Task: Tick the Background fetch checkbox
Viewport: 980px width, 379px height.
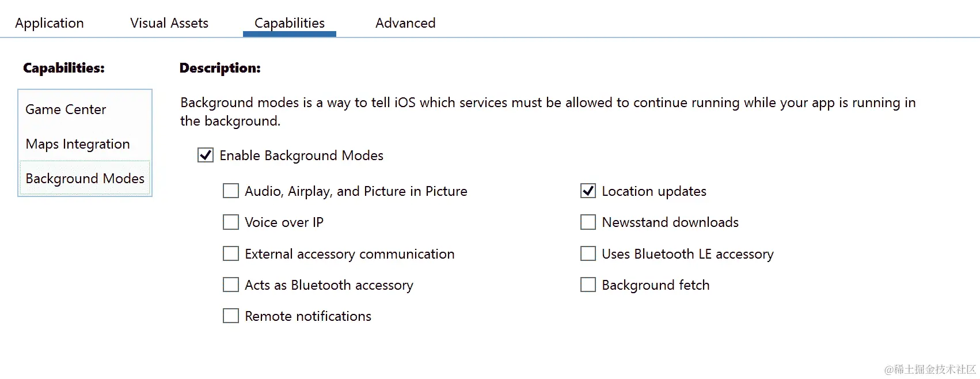Action: pyautogui.click(x=588, y=285)
